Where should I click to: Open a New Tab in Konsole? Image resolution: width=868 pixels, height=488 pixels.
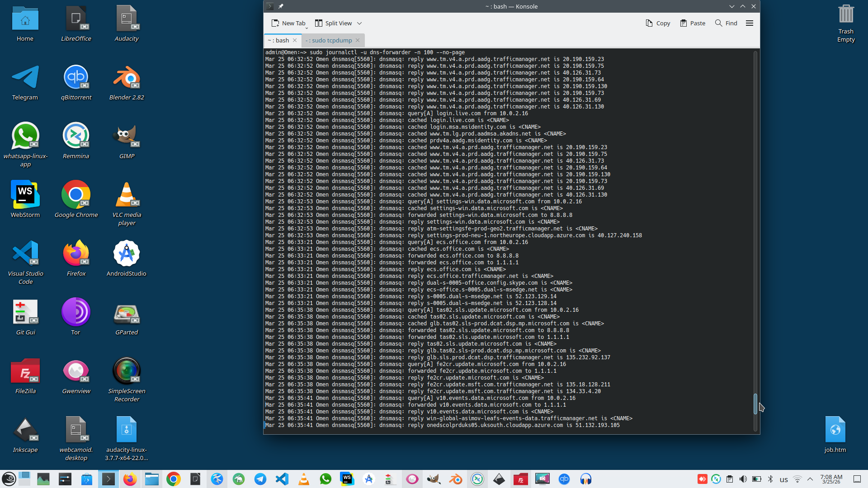(288, 23)
